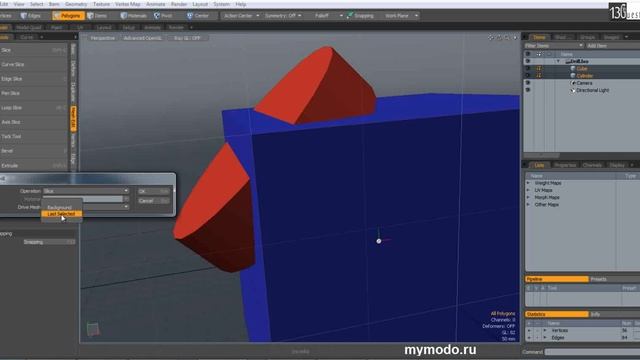Viewport: 640px width, 360px height.
Task: Switch to the Pipeline tab
Action: tap(556, 279)
